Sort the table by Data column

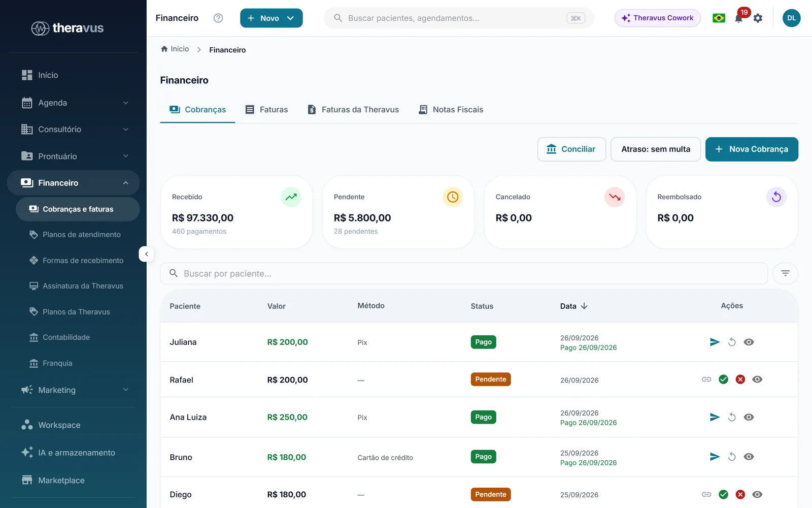[574, 306]
